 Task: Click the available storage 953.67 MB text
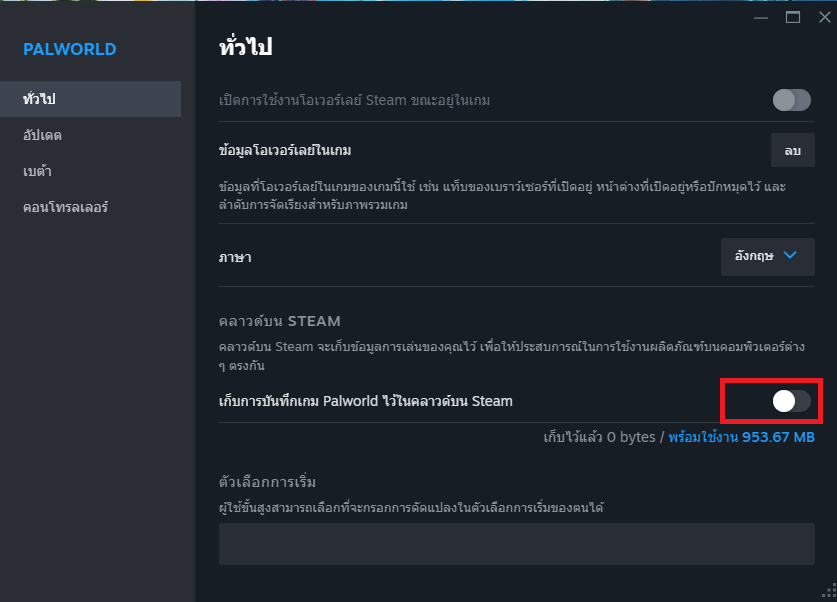pos(741,438)
